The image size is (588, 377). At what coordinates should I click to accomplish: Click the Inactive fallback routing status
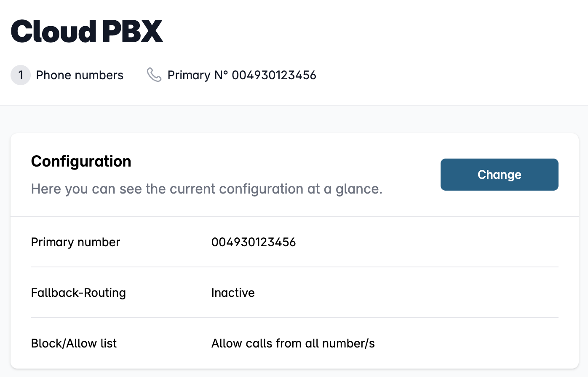pos(233,293)
